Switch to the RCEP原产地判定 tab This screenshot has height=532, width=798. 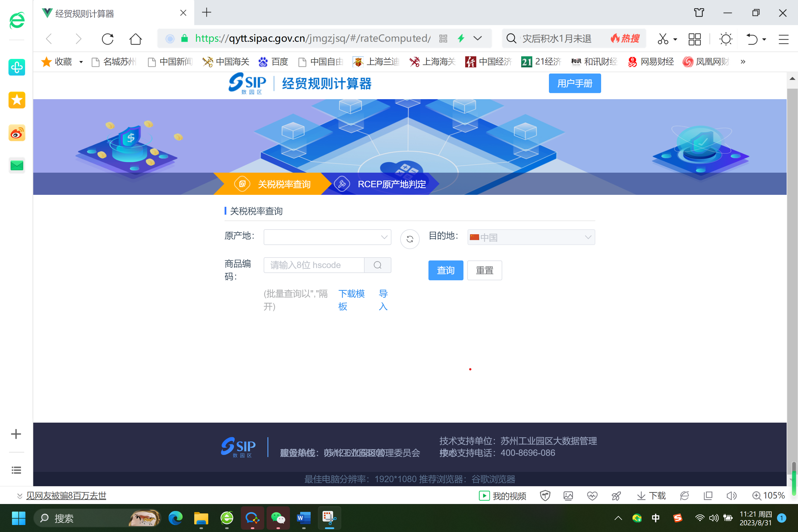tap(391, 184)
